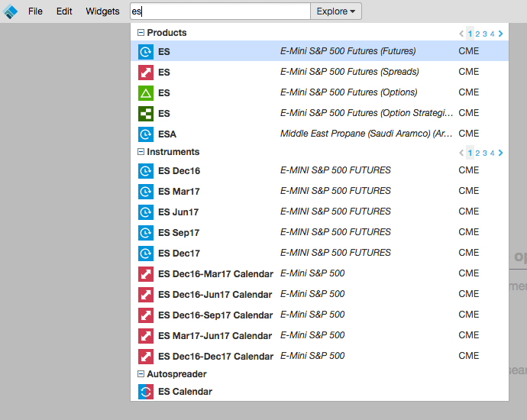Click the red spread icon for ES Spreads

tap(146, 73)
